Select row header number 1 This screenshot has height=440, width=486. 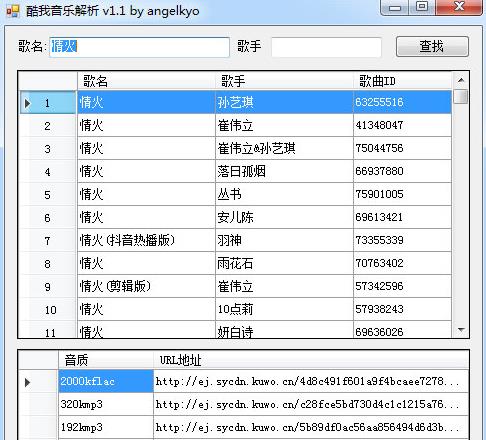(47, 102)
